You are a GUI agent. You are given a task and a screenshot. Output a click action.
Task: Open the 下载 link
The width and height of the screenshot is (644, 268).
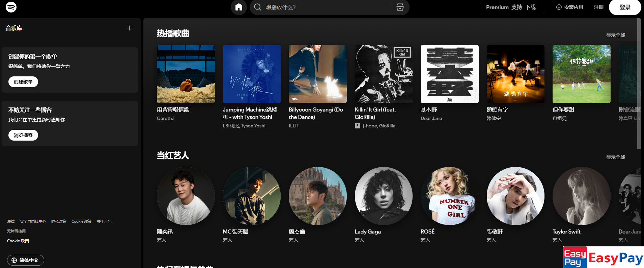(x=530, y=7)
